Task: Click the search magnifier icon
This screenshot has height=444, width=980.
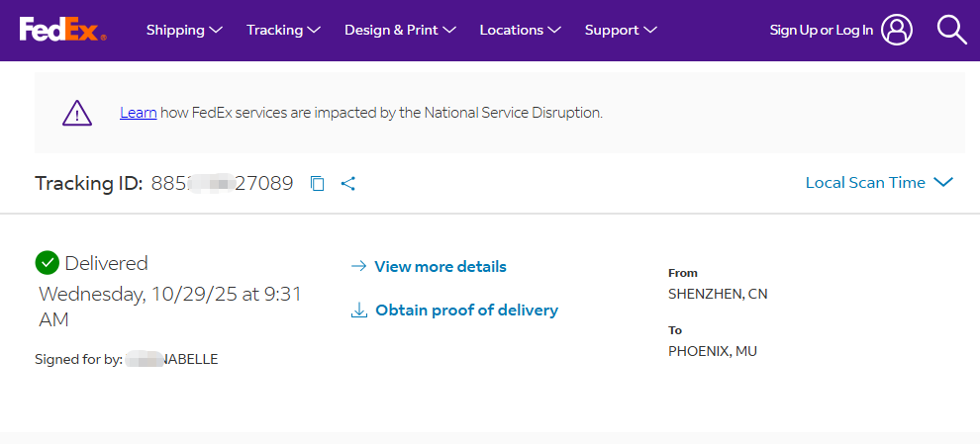Action: (951, 30)
